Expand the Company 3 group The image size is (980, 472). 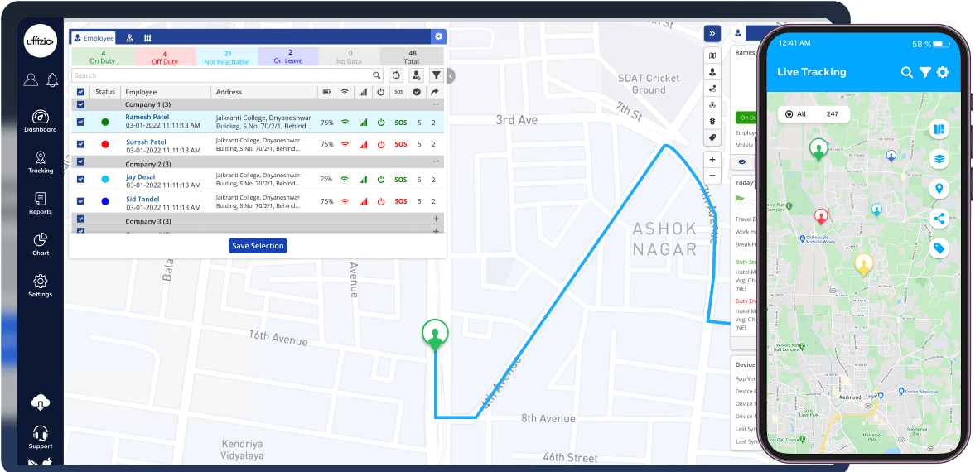(436, 219)
